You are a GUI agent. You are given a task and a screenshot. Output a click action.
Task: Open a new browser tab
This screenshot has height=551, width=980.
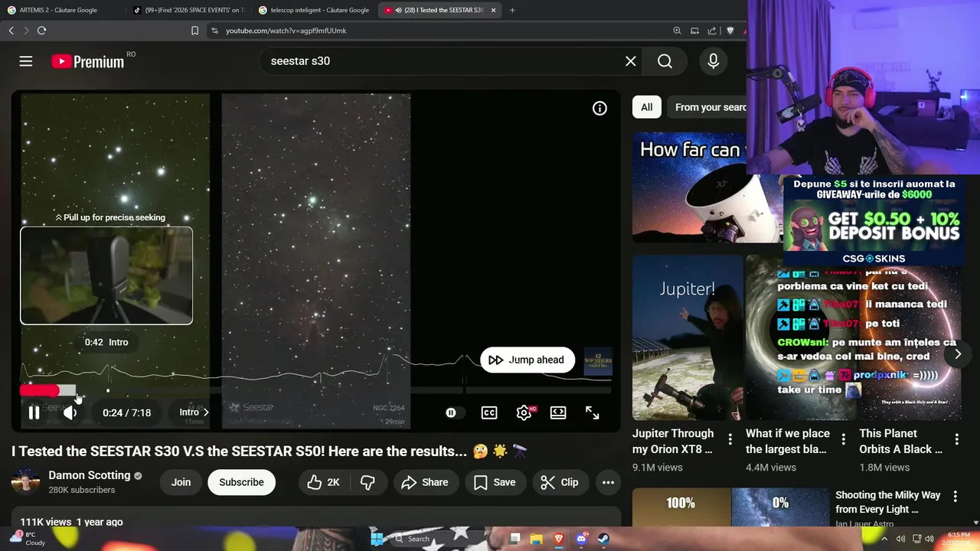(512, 10)
